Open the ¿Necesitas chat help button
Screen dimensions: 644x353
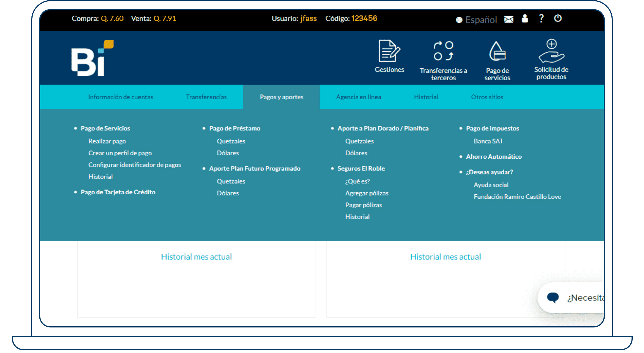pyautogui.click(x=571, y=298)
